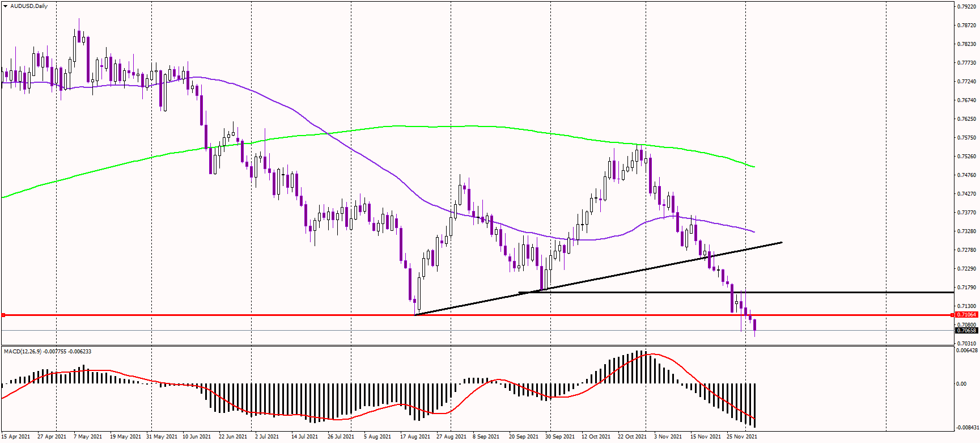
Task: Click the 15 Apr 2021 date label
Action: (x=16, y=437)
